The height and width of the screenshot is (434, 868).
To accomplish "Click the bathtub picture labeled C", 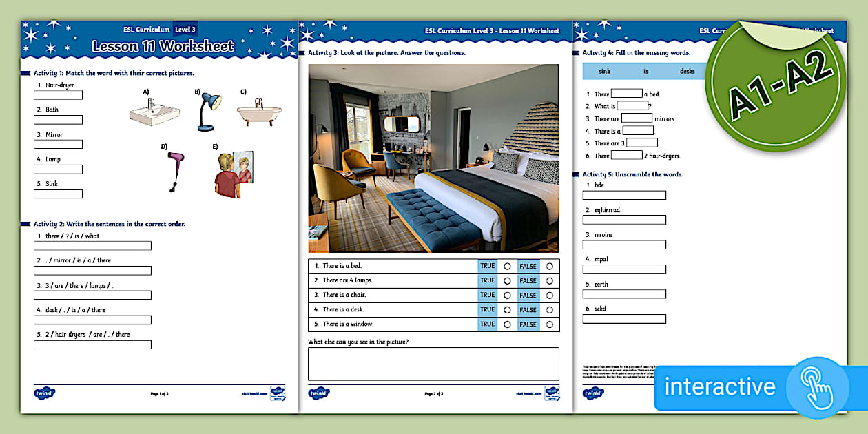I will click(x=258, y=112).
